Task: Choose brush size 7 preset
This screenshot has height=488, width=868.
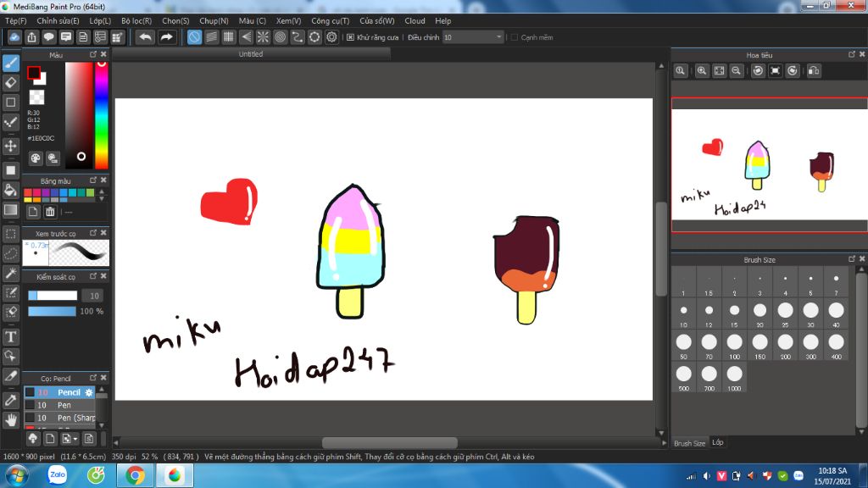Action: point(836,282)
